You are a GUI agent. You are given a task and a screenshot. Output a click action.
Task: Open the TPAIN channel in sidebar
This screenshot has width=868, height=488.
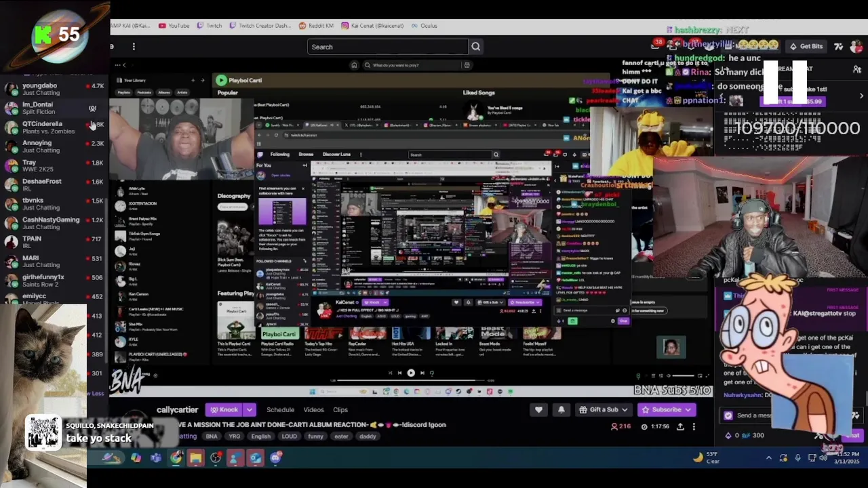[54, 242]
